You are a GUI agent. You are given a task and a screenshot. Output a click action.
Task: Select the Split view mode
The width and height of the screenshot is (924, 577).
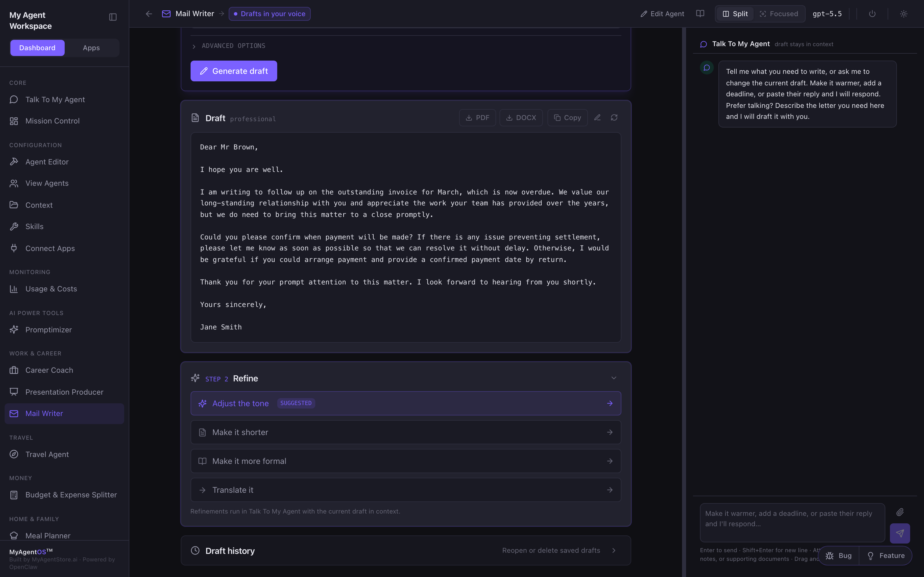point(735,14)
